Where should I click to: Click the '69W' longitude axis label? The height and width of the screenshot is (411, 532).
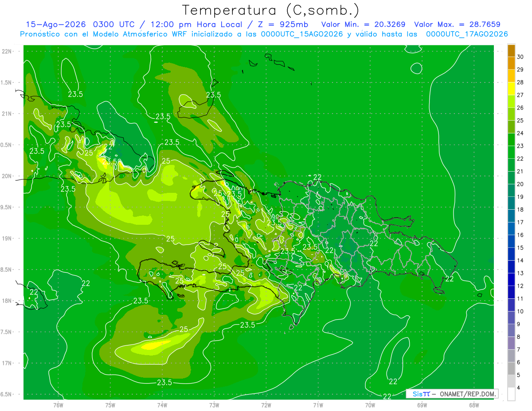coord(422,405)
